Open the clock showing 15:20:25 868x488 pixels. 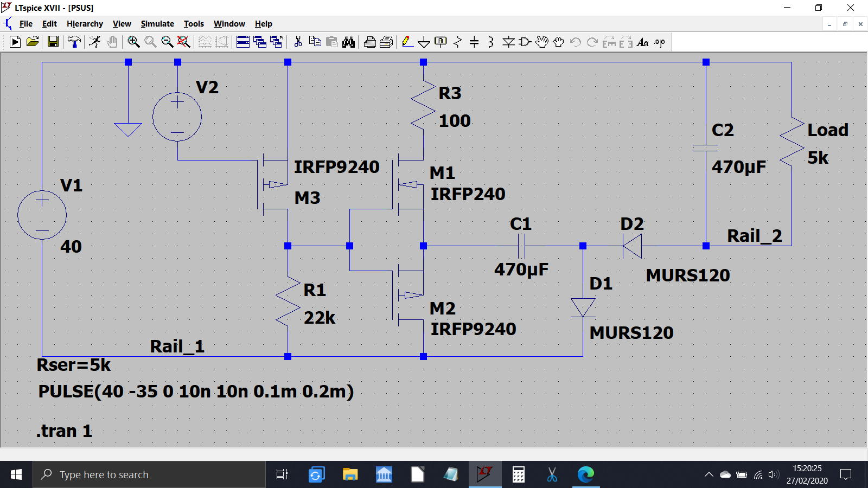tap(807, 475)
